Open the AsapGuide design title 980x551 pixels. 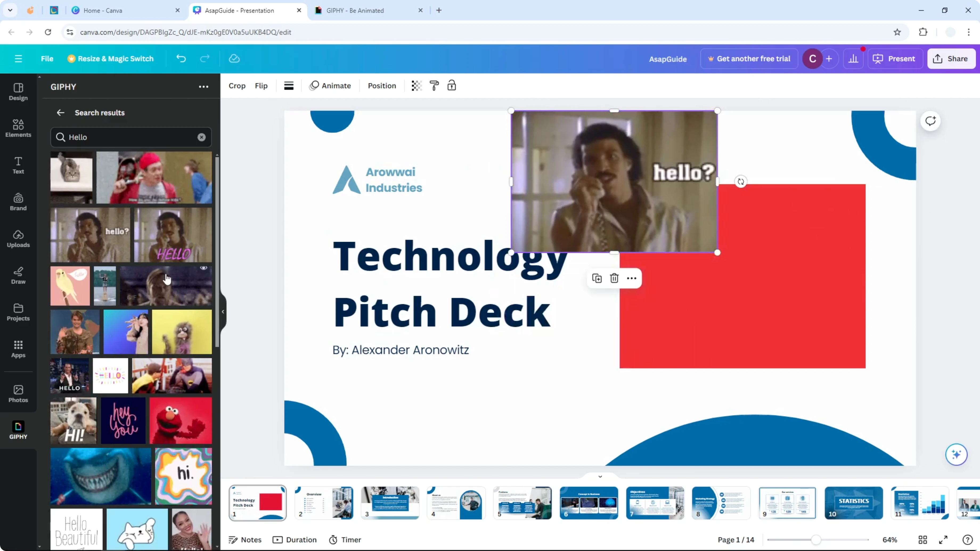click(x=668, y=59)
